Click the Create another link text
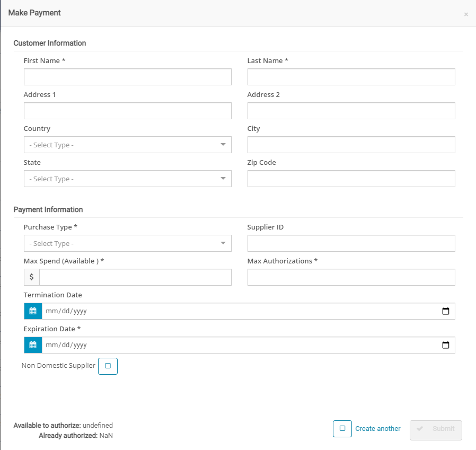476x450 pixels. (377, 428)
